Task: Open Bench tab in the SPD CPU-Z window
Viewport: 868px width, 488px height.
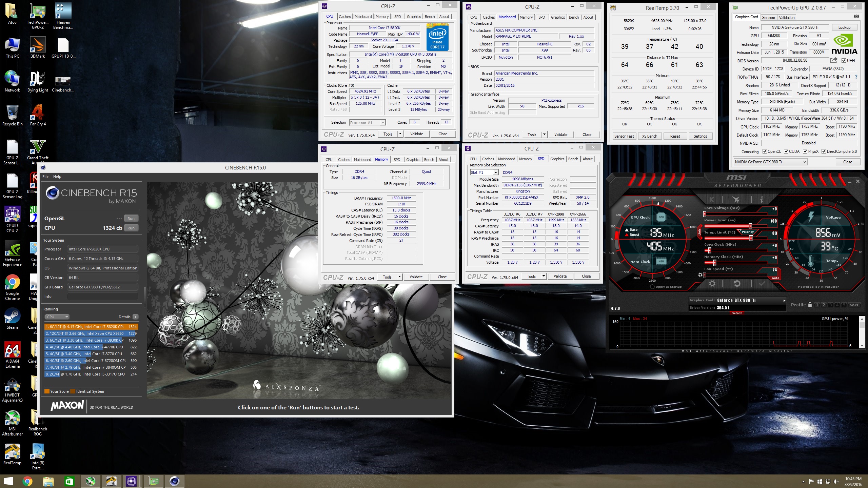Action: click(x=573, y=159)
